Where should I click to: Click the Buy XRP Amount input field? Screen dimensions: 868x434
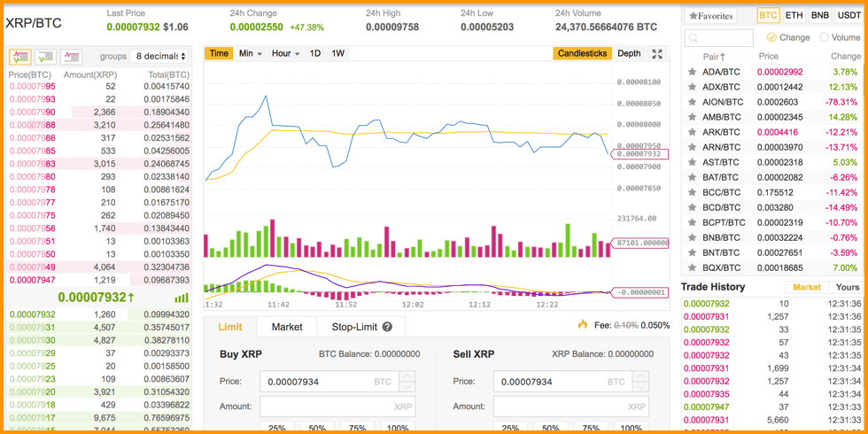click(337, 407)
